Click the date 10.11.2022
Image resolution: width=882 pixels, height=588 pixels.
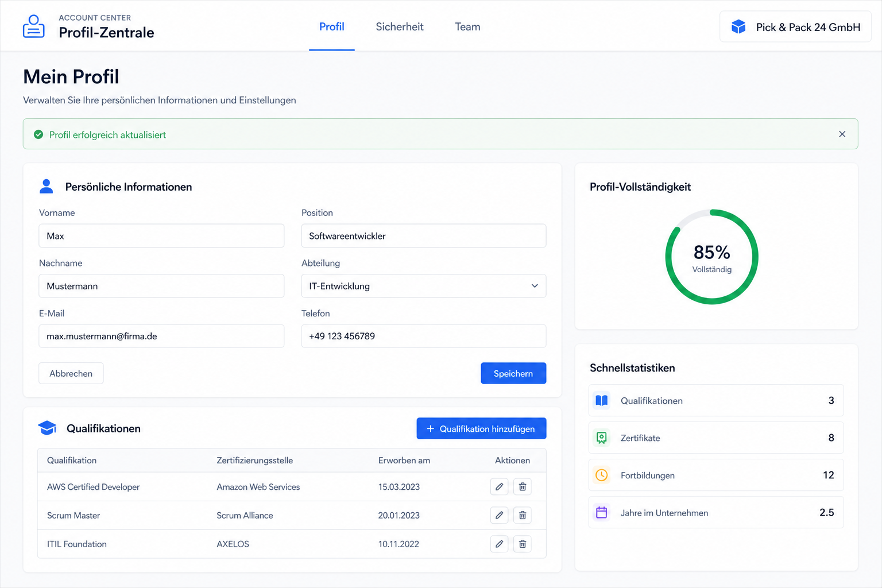coord(399,544)
